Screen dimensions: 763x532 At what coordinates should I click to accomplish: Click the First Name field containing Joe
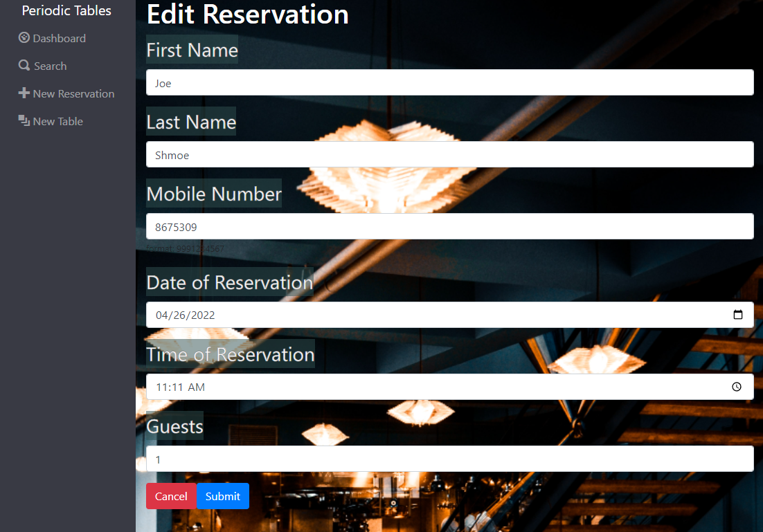click(x=450, y=82)
